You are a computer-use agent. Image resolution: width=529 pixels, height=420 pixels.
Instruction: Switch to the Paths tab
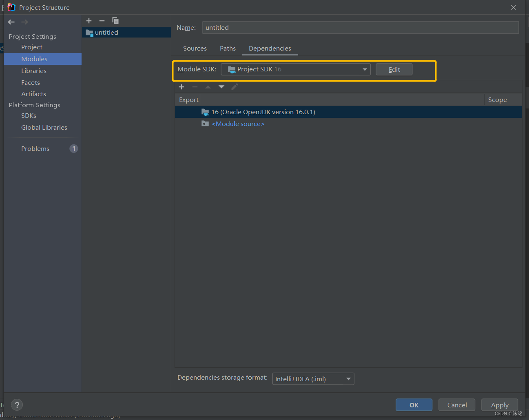point(228,48)
